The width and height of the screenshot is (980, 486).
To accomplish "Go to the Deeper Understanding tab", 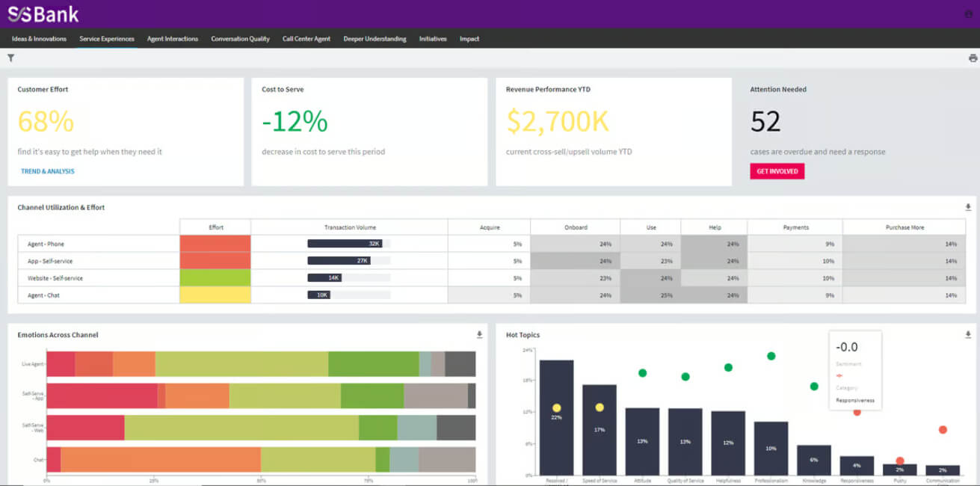I will click(x=375, y=39).
